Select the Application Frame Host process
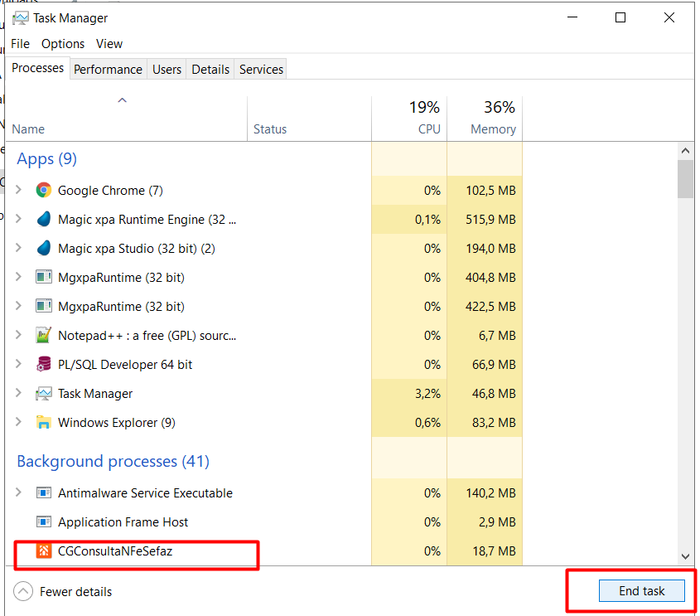The image size is (700, 616). point(123,522)
